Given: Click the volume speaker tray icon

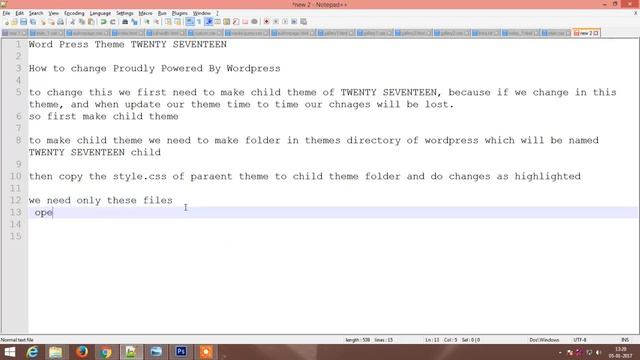Looking at the screenshot, I should (598, 352).
